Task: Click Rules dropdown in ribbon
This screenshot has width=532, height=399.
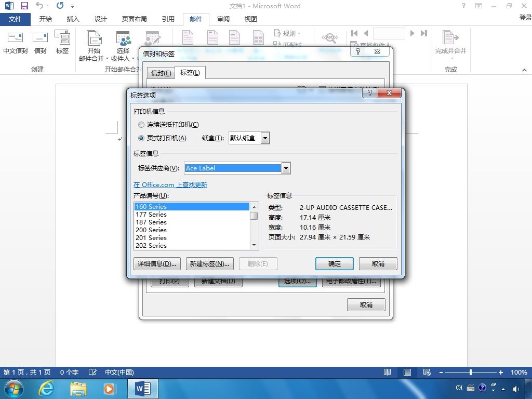Action: (x=287, y=33)
